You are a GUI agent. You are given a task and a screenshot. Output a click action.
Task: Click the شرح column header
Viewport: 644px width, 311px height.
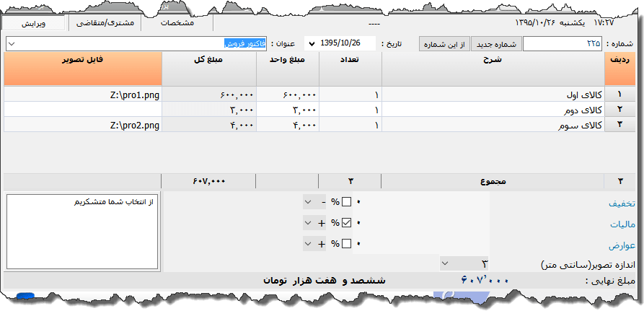coord(493,69)
